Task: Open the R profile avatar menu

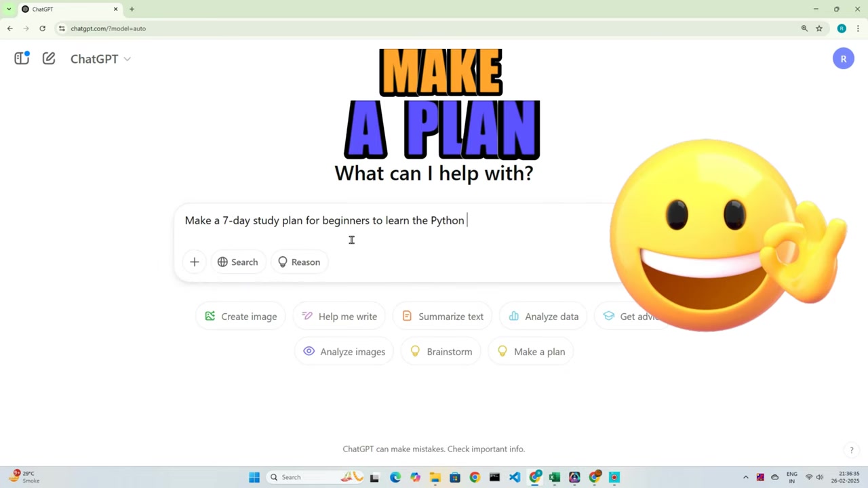Action: tap(843, 59)
